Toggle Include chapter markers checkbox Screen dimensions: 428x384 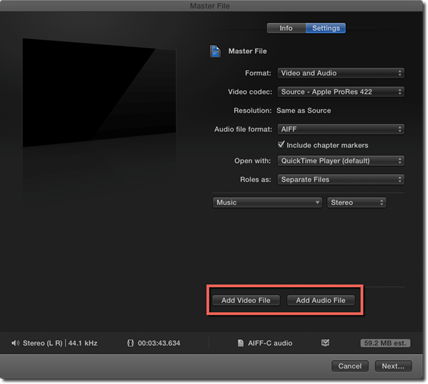(281, 145)
